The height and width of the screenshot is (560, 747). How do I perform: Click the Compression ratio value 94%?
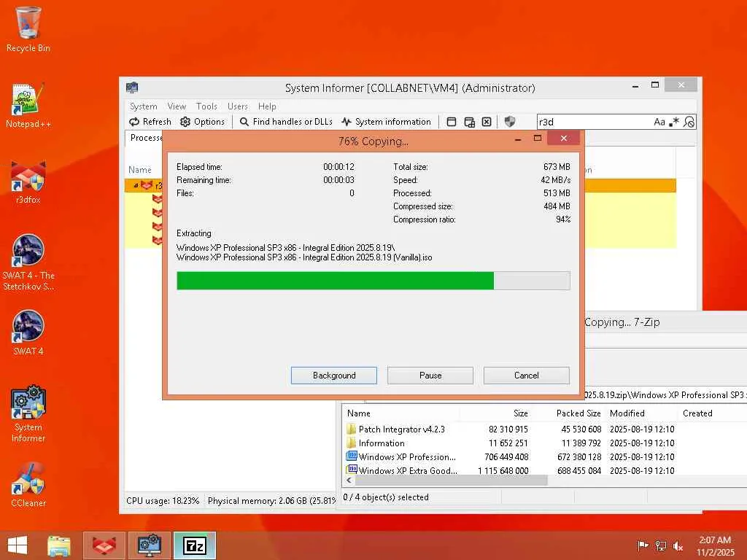pos(563,219)
